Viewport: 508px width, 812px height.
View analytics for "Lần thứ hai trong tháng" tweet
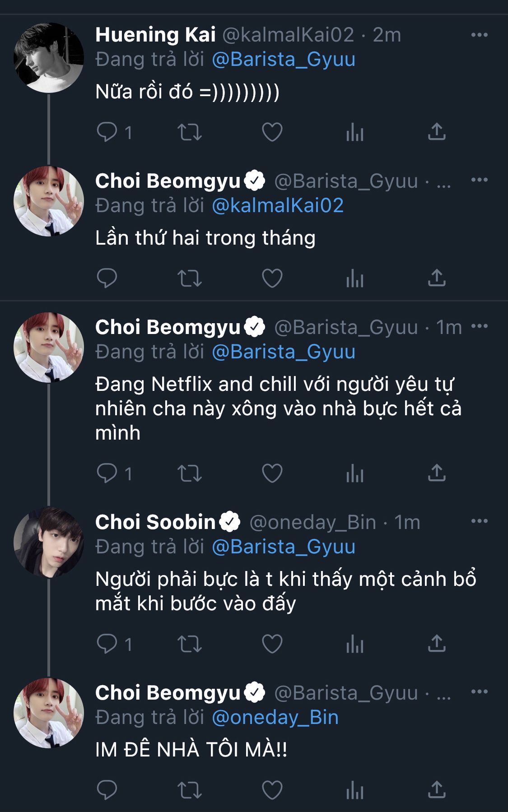pyautogui.click(x=354, y=278)
